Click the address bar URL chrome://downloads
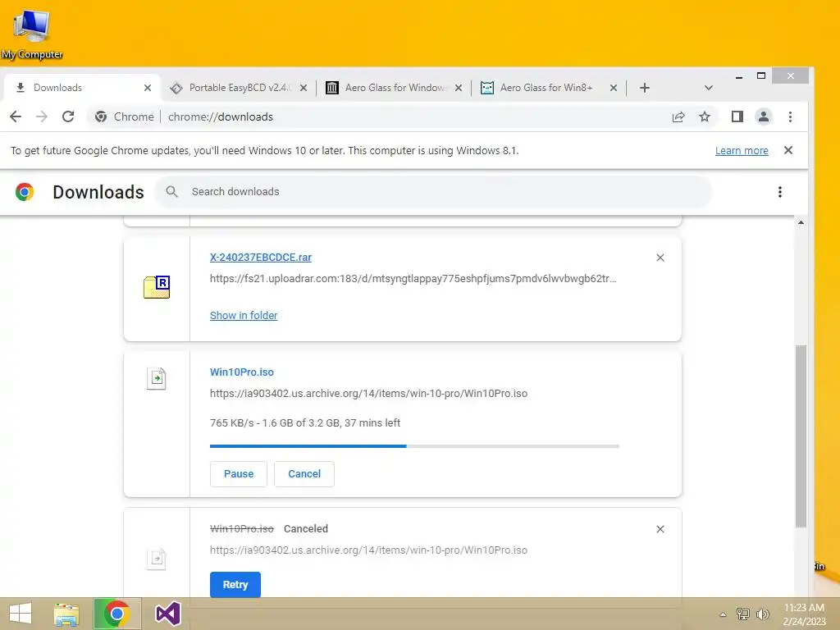This screenshot has height=630, width=840. click(x=220, y=116)
